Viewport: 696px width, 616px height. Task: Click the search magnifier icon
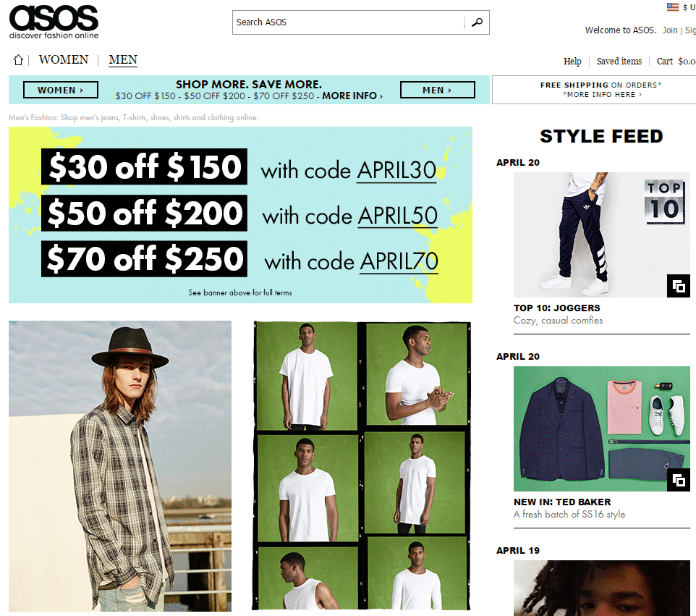(x=478, y=22)
